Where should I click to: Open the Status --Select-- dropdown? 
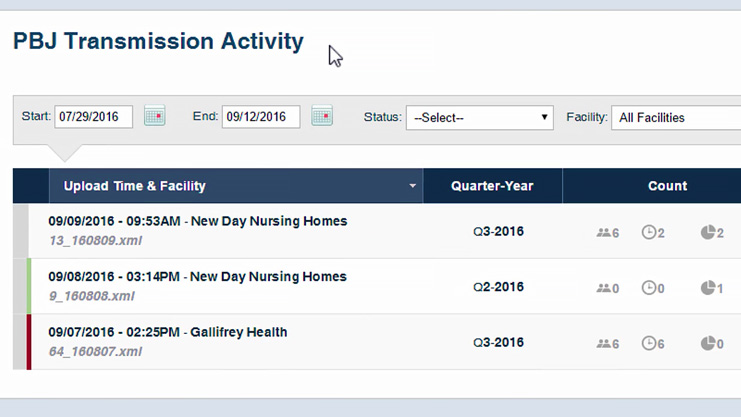(479, 117)
